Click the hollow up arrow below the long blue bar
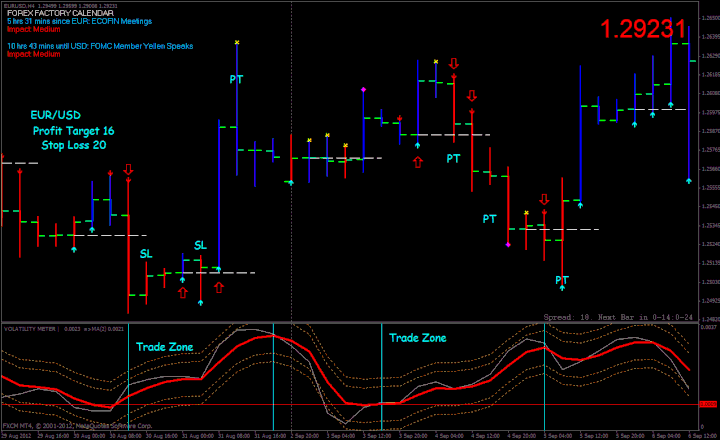 tap(219, 288)
